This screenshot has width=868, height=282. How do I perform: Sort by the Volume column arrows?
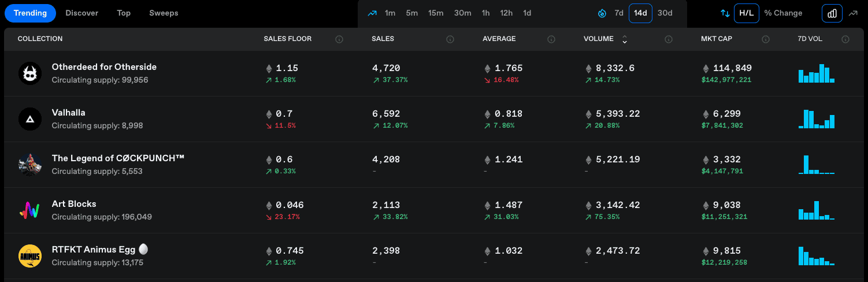[624, 39]
